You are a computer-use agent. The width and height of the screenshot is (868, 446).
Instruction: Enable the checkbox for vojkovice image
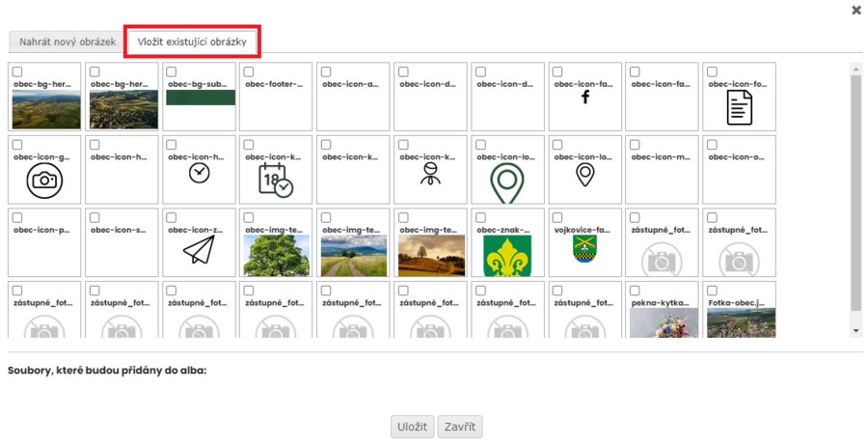558,218
